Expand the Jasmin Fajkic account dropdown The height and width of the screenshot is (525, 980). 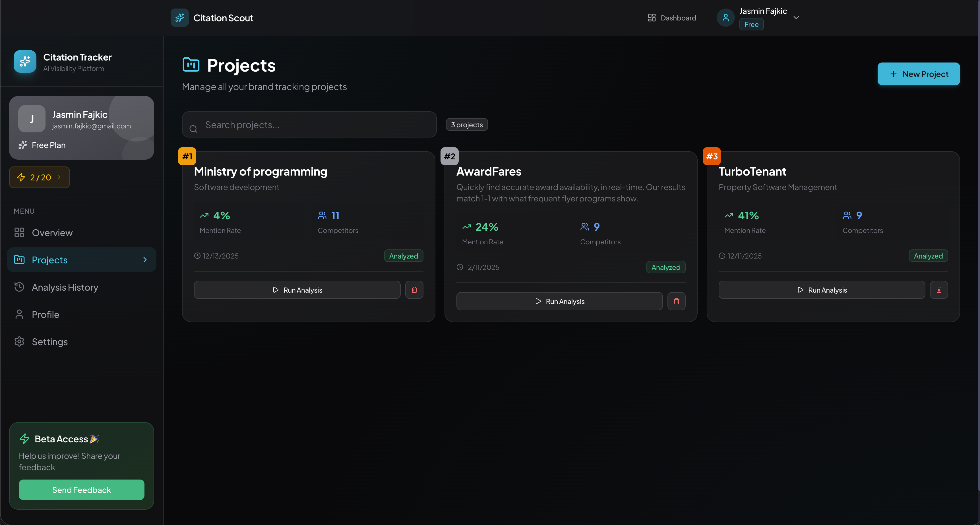[x=796, y=18]
